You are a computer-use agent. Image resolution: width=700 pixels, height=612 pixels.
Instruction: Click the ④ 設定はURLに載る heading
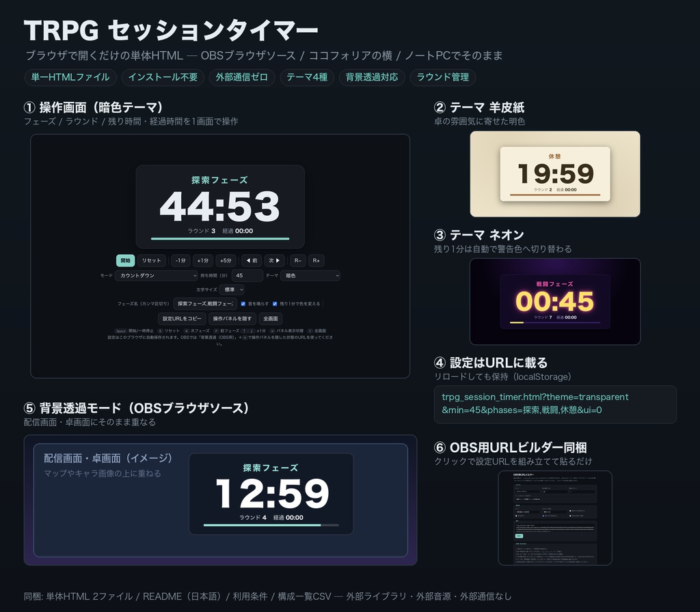pos(491,363)
